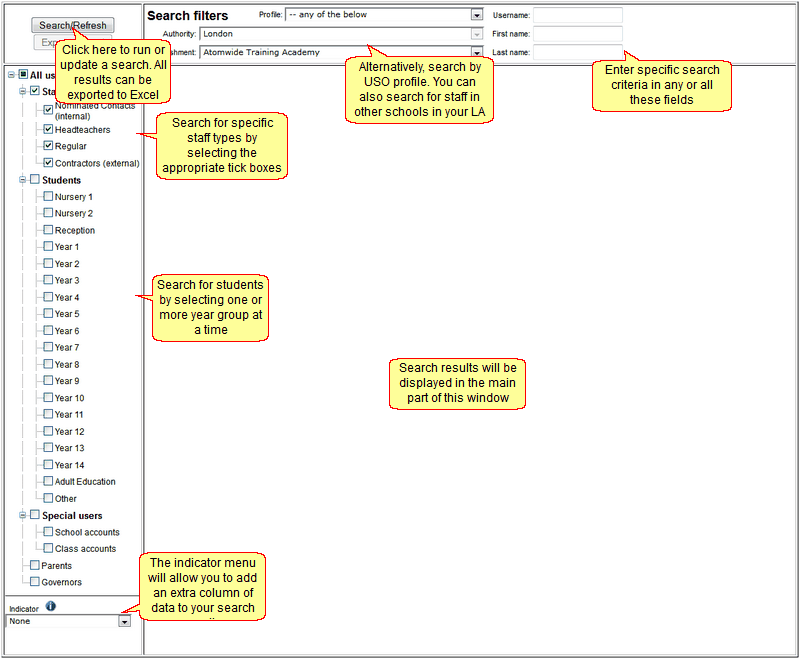The height and width of the screenshot is (659, 800).
Task: Click the First name input field
Action: pos(578,34)
